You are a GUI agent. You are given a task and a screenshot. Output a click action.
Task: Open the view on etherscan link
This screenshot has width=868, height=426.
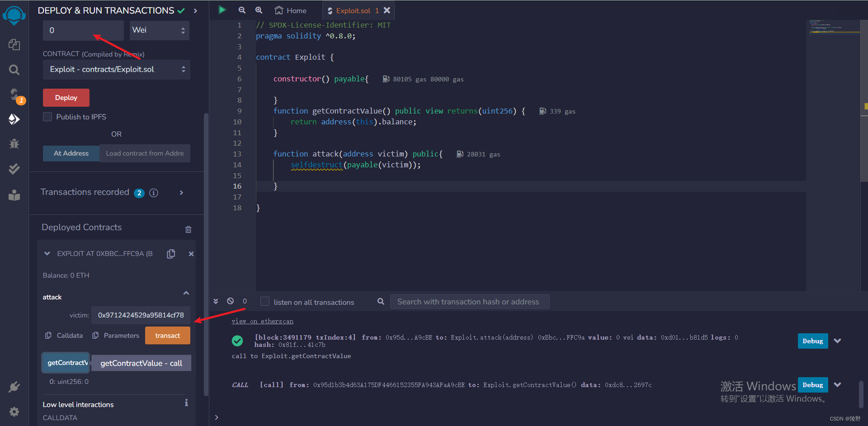click(262, 322)
